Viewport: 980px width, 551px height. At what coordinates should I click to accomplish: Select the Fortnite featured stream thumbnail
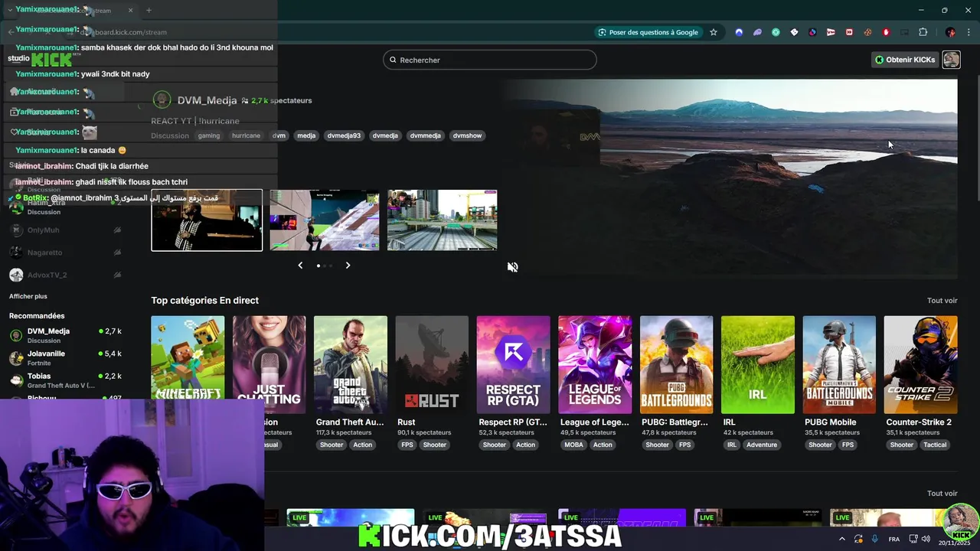pyautogui.click(x=325, y=220)
